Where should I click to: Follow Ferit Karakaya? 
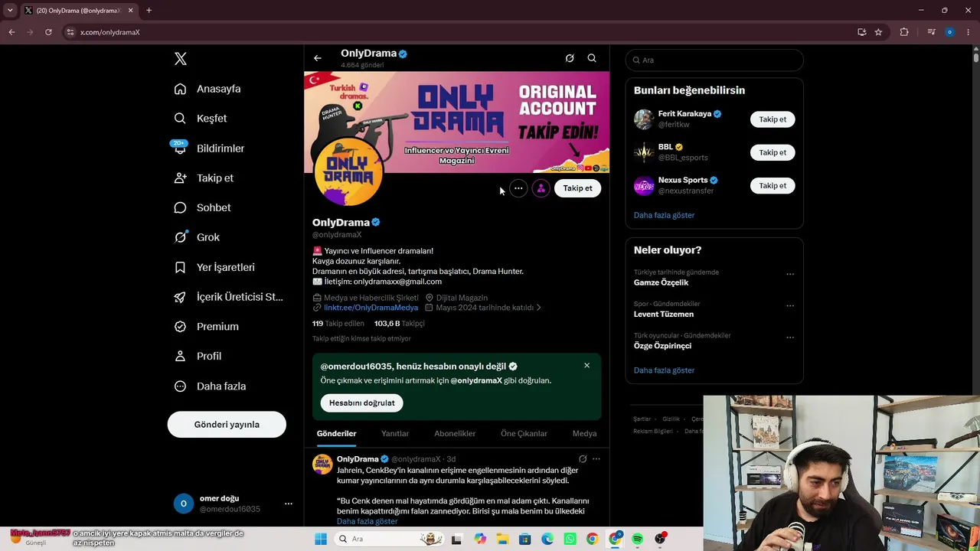click(773, 119)
